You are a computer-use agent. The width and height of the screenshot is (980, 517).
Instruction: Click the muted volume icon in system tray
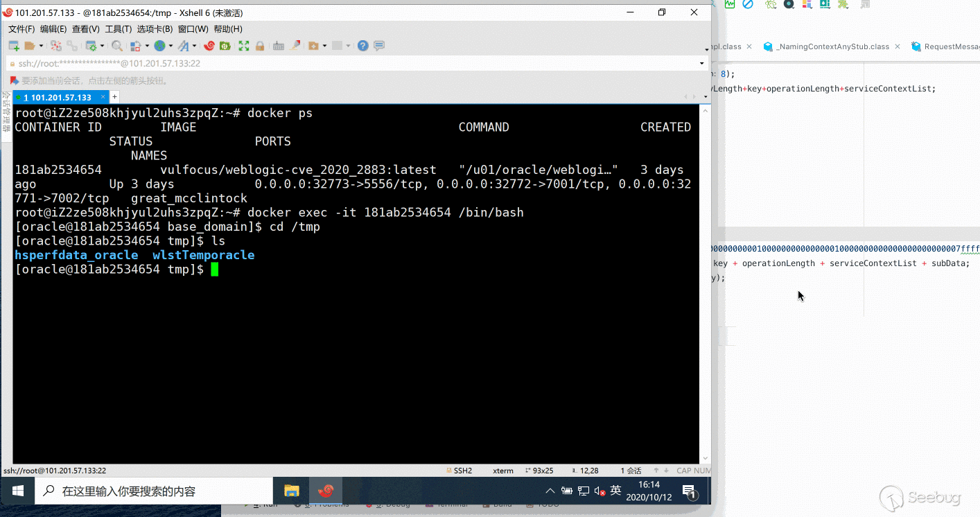tap(599, 491)
